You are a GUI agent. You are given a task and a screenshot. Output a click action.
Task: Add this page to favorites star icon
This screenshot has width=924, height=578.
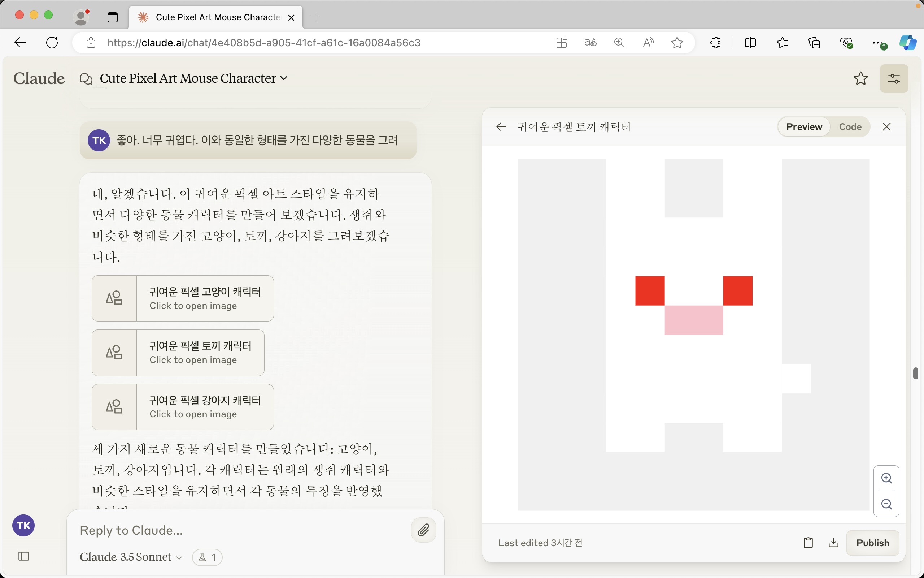[677, 42]
